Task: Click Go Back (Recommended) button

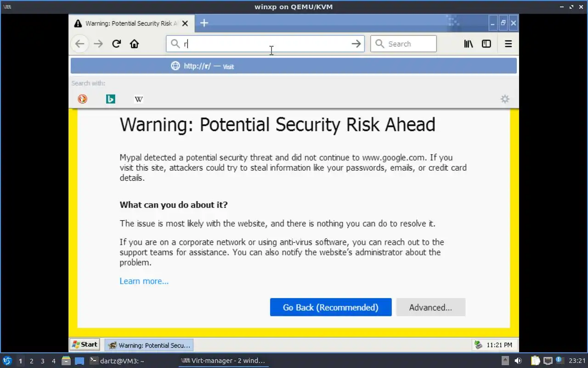Action: pos(331,307)
